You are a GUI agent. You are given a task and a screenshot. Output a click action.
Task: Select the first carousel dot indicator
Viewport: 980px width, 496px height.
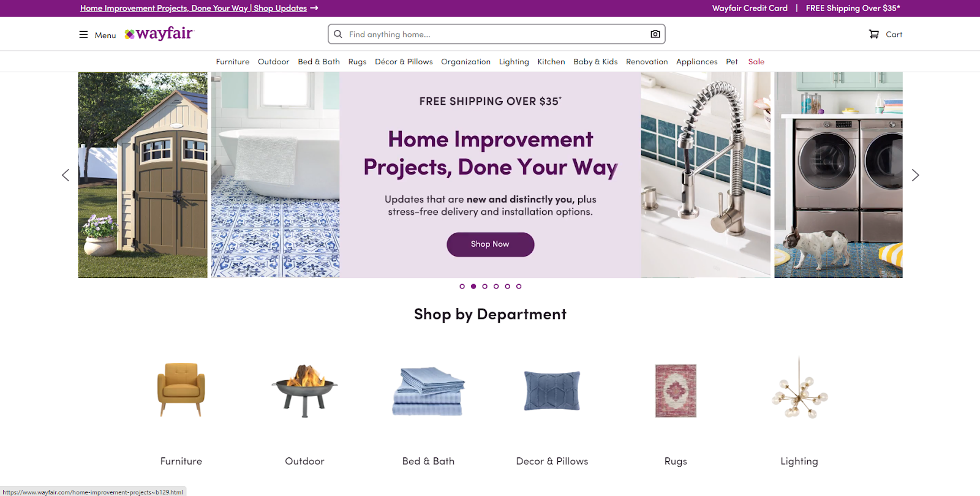[462, 287]
